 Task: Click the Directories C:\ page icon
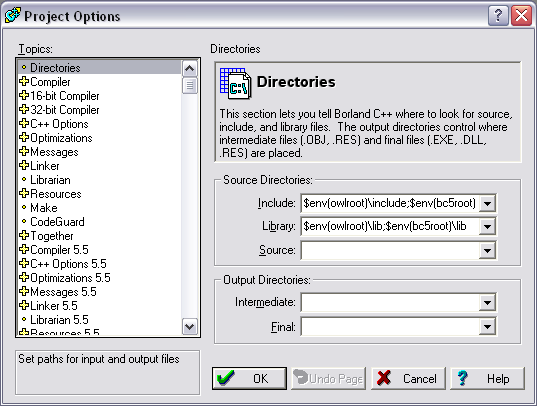pos(236,83)
